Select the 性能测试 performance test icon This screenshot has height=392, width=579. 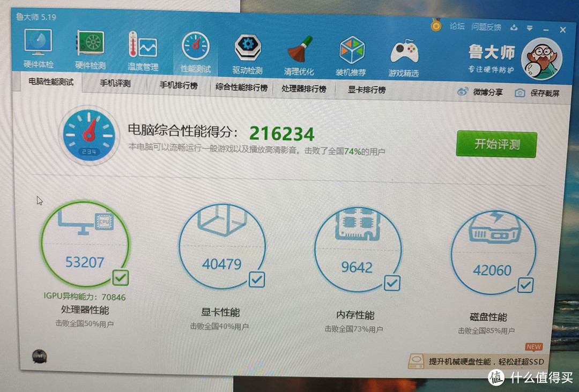[x=196, y=52]
